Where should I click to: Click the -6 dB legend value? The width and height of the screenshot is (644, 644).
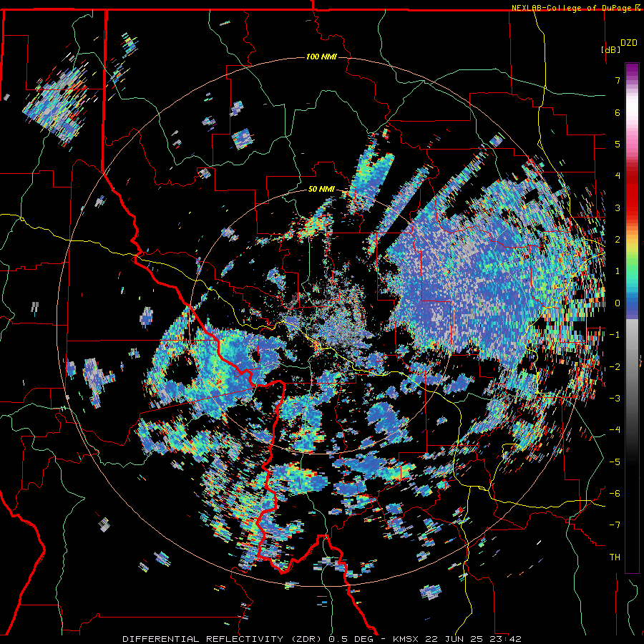pos(615,494)
